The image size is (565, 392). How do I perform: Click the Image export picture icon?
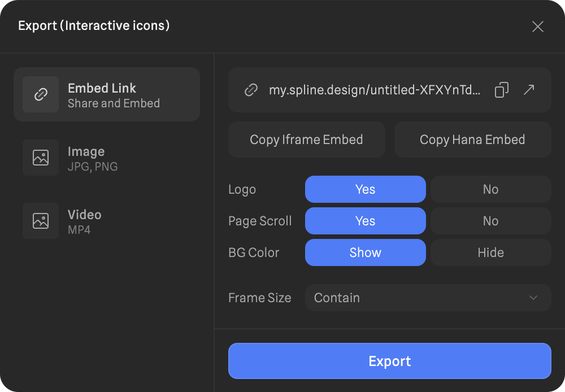(41, 158)
